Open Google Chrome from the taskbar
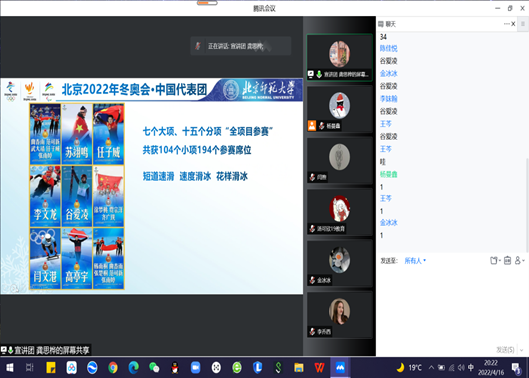This screenshot has width=529, height=378. click(x=113, y=368)
